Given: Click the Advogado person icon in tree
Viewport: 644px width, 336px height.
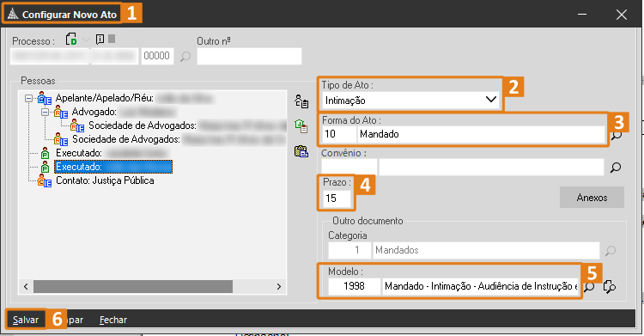Looking at the screenshot, I should point(61,112).
